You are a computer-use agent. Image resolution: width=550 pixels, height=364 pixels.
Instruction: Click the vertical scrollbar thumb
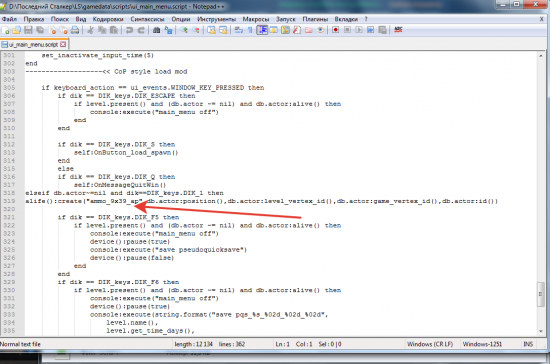pyautogui.click(x=541, y=294)
